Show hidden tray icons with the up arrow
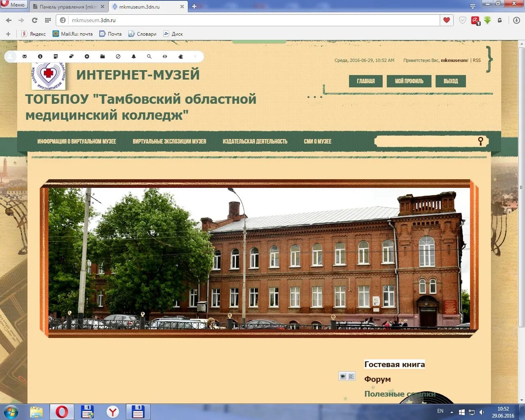Viewport: 525px width, 420px height. pyautogui.click(x=452, y=412)
